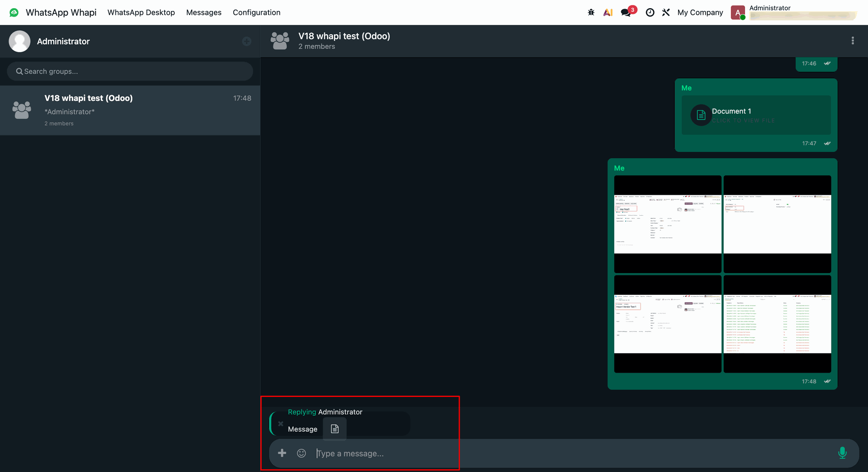Click the Administrator profile picture in sidebar
The width and height of the screenshot is (868, 472).
pos(19,41)
